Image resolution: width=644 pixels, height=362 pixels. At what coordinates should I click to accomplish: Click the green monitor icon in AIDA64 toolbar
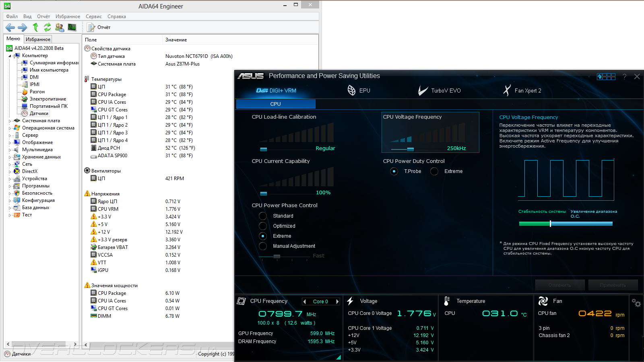(72, 27)
